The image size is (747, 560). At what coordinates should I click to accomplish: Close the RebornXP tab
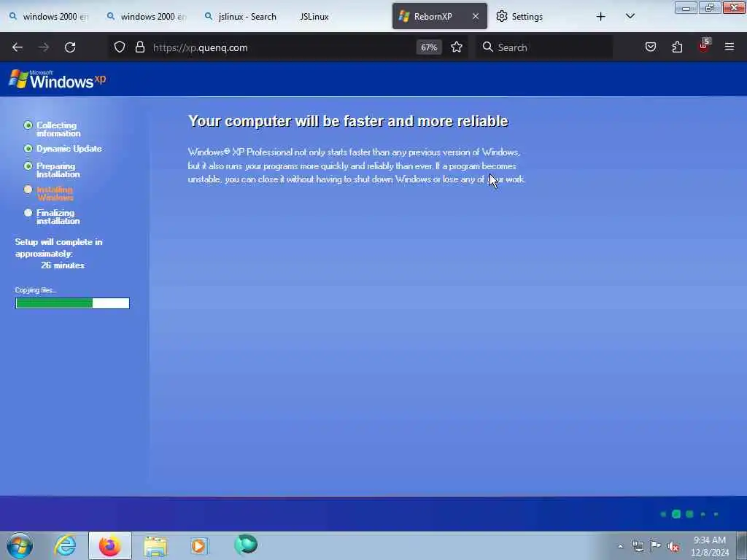click(475, 16)
